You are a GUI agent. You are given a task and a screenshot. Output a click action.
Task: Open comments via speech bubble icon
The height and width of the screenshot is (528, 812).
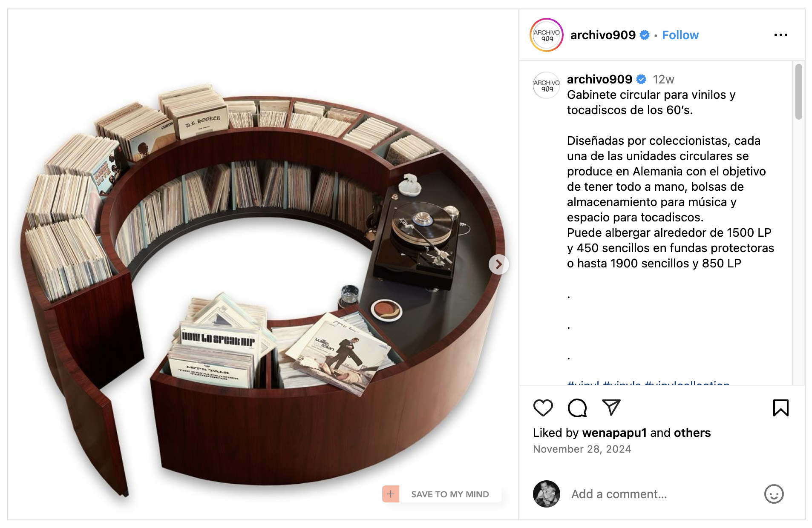click(x=577, y=408)
